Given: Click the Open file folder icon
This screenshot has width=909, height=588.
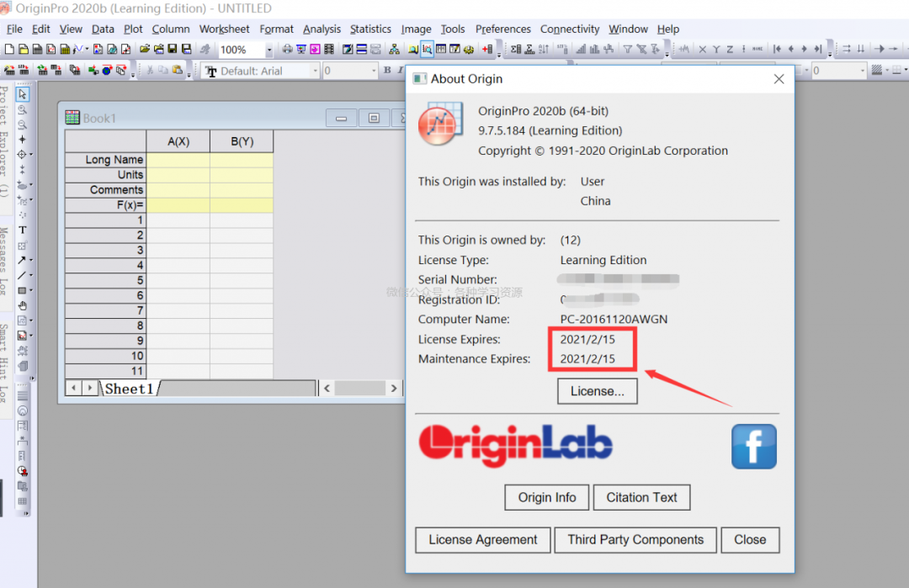Looking at the screenshot, I should pyautogui.click(x=145, y=50).
